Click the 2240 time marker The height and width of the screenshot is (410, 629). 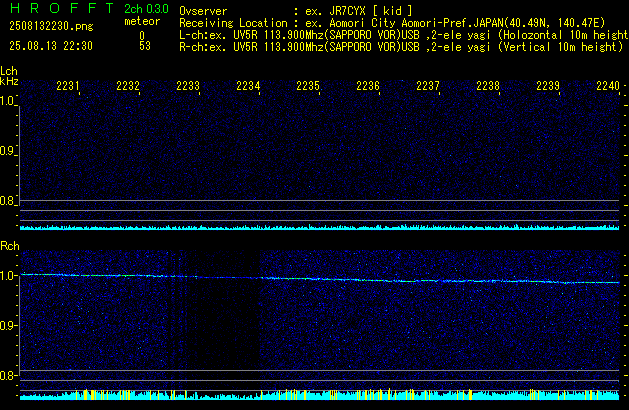point(608,86)
